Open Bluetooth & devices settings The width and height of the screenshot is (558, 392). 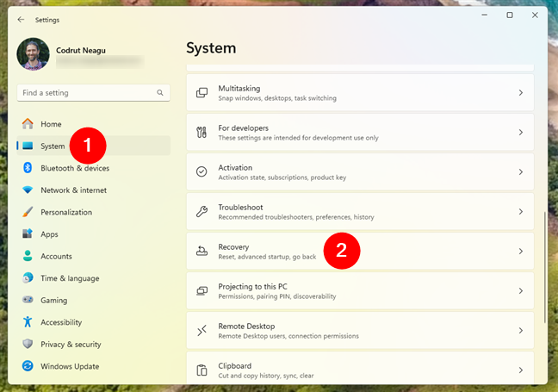tap(93, 168)
